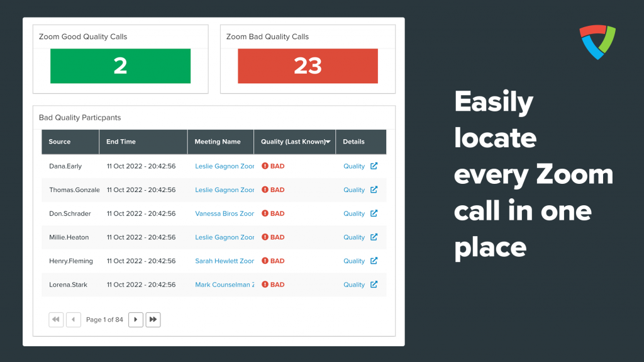Click BAD alert icon in Lorena.Stark row
This screenshot has width=644, height=362.
265,285
